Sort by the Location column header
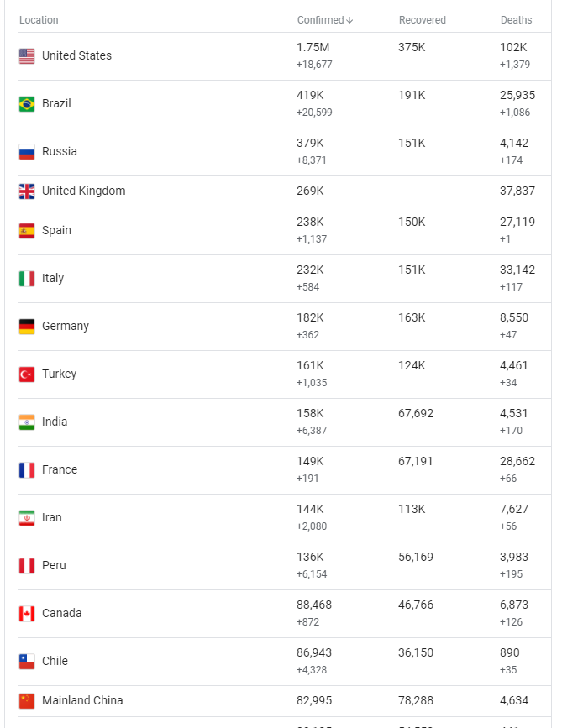583x728 pixels. tap(39, 20)
